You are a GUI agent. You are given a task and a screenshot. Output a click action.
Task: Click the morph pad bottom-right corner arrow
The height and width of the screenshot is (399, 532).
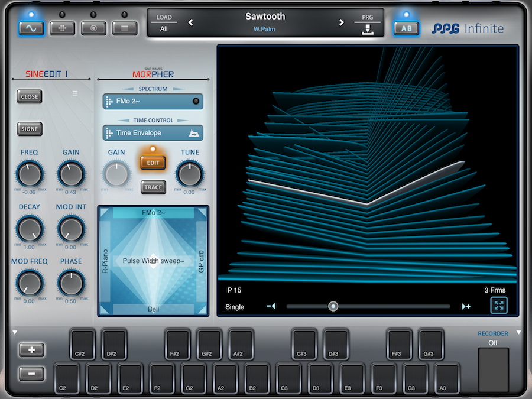click(x=202, y=309)
